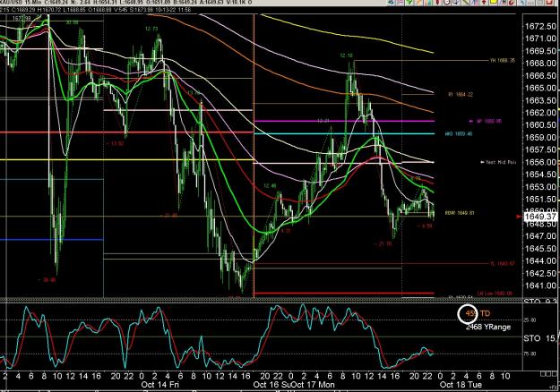Click the red down-arrow toolbar icon

(484, 2)
